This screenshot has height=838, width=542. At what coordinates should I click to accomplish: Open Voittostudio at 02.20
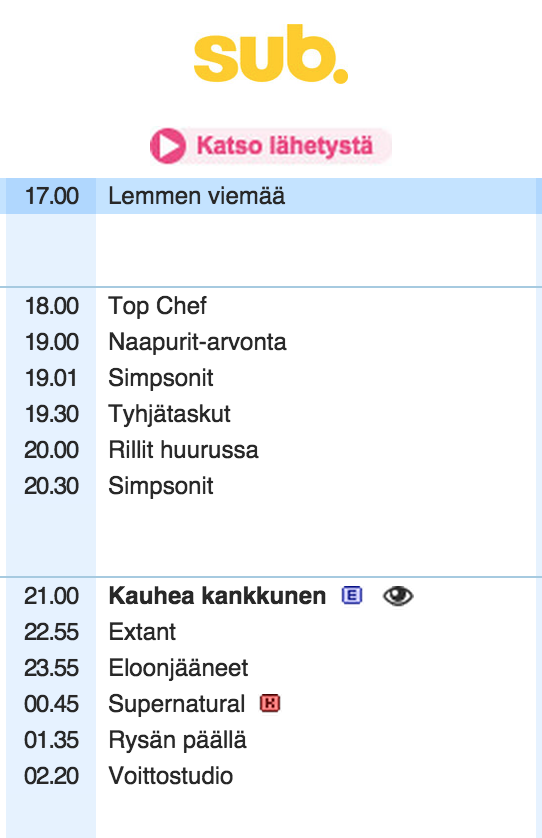tap(171, 776)
